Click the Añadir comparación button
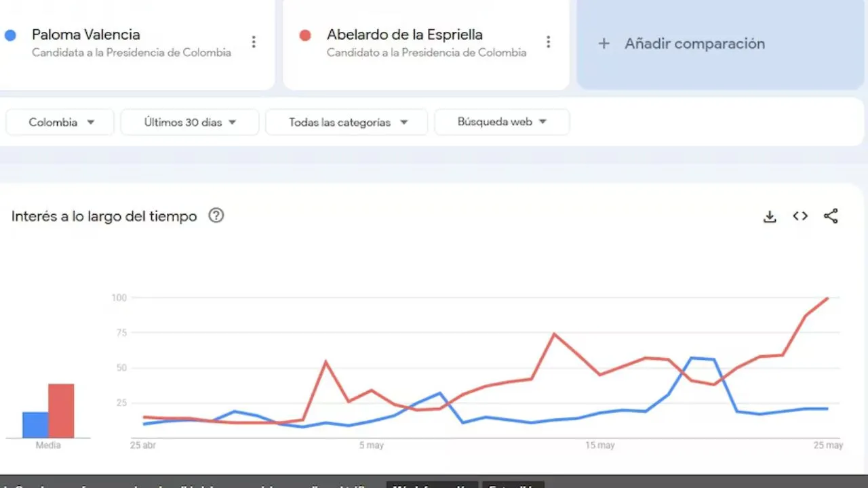The height and width of the screenshot is (488, 868). tap(720, 45)
